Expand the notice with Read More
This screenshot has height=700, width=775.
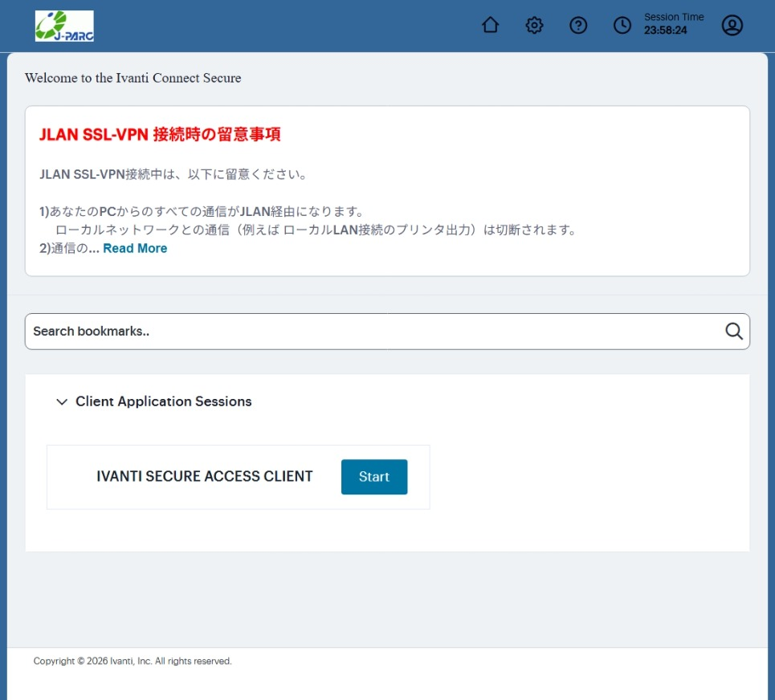tap(135, 249)
